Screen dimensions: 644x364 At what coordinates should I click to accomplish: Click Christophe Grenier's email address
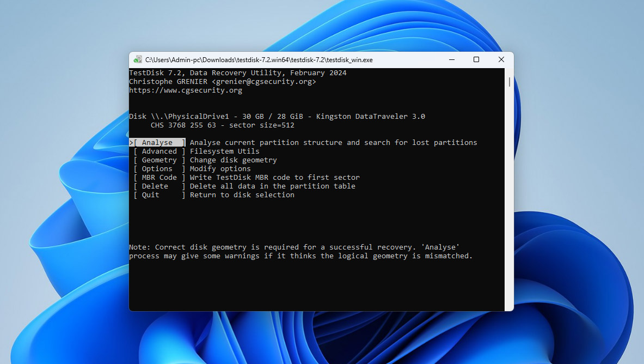pos(264,81)
